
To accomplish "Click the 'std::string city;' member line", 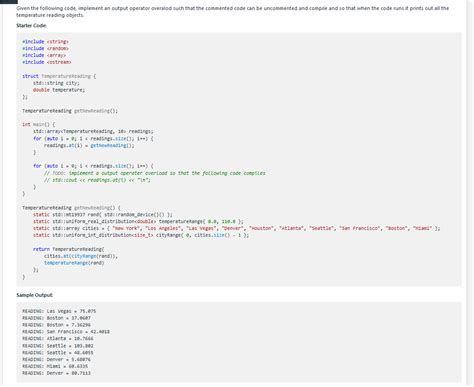I will (x=56, y=83).
